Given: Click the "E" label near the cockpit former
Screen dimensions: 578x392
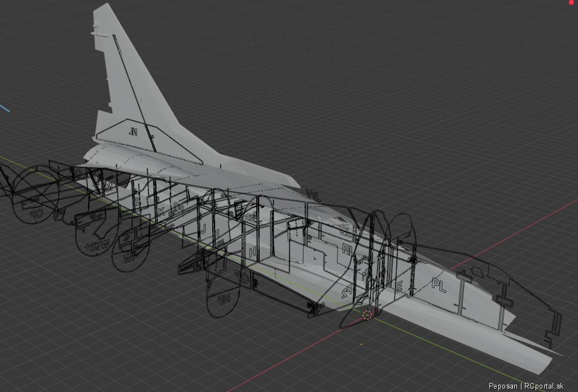Looking at the screenshot, I should tap(399, 287).
